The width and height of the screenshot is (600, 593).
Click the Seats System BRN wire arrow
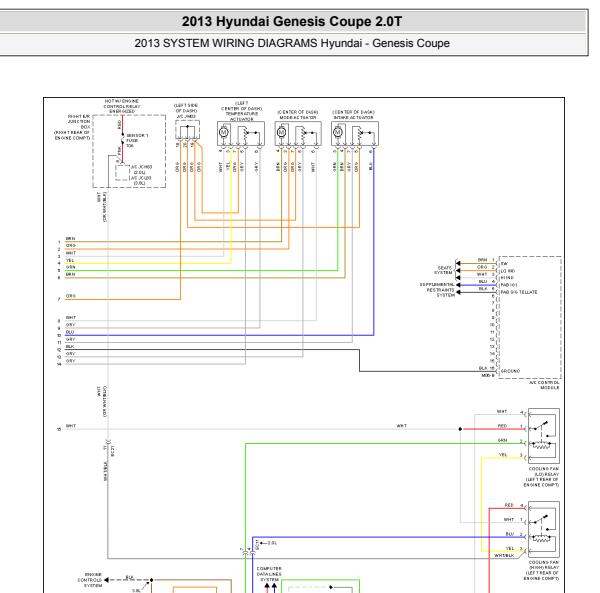[x=458, y=264]
